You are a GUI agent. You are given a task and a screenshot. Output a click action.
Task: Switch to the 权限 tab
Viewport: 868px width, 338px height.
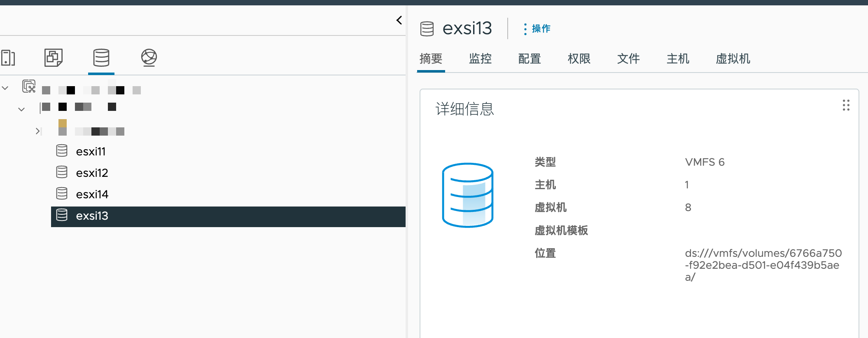tap(579, 59)
